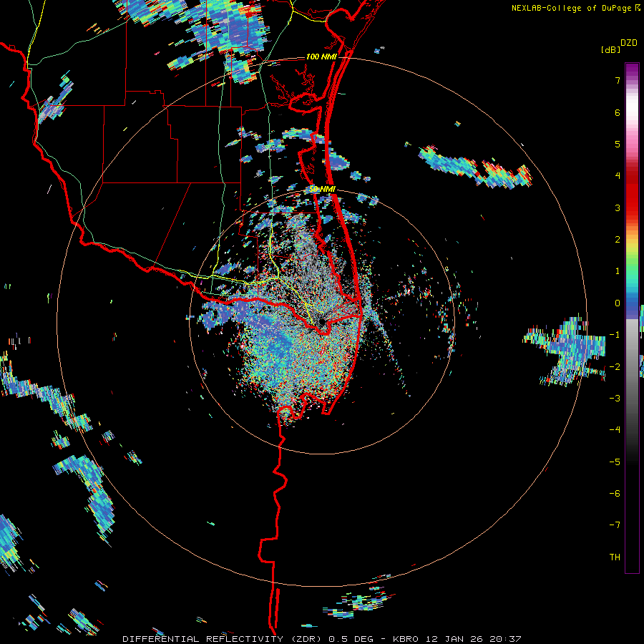This screenshot has height=644, width=644.
Task: Click the radar site center dark spot
Action: click(x=321, y=322)
